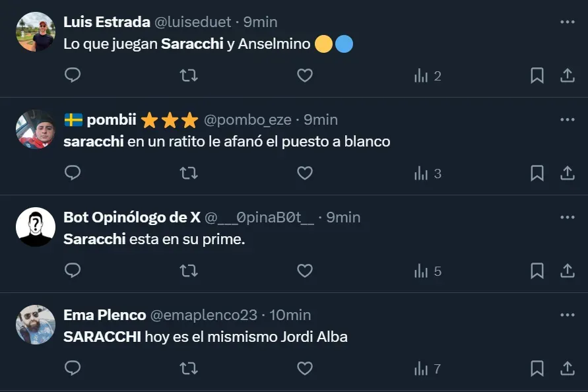This screenshot has height=392, width=588.
Task: Open more options on Luis Estrada's tweet
Action: (x=567, y=22)
